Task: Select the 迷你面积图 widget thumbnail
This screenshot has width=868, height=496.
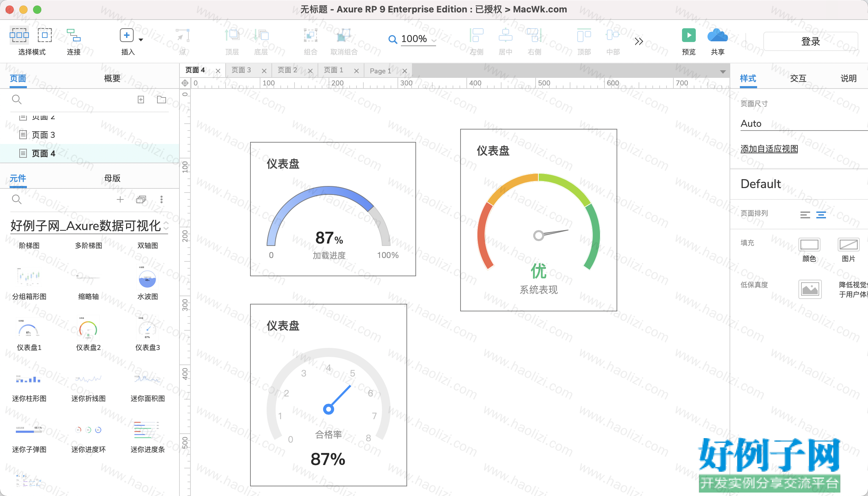Action: coord(147,379)
